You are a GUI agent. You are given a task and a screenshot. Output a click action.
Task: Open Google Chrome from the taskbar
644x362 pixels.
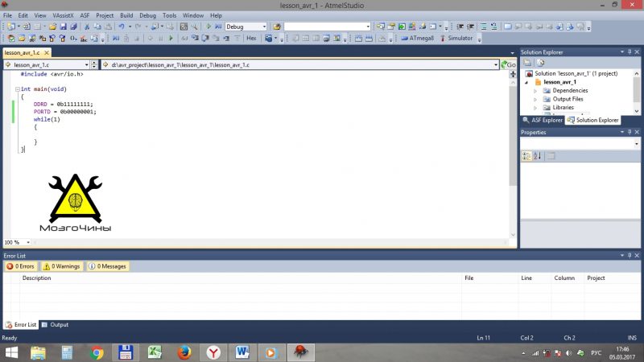(x=97, y=352)
